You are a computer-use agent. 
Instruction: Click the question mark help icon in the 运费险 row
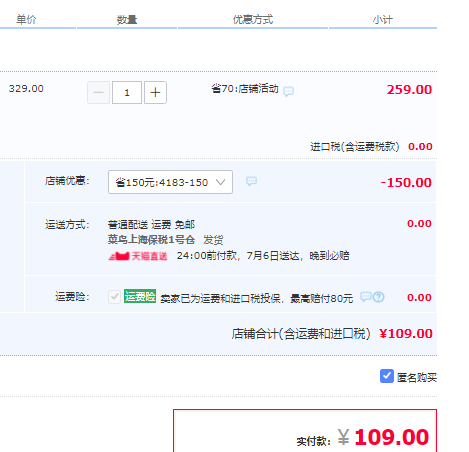(379, 297)
